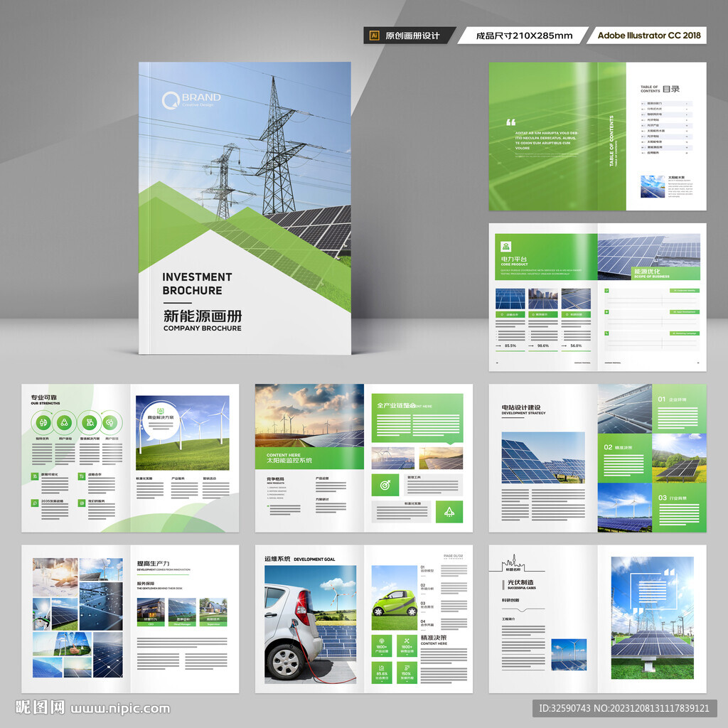Viewport: 728px width, 728px height.
Task: Click the 85.5% statistic
Action: (510, 346)
